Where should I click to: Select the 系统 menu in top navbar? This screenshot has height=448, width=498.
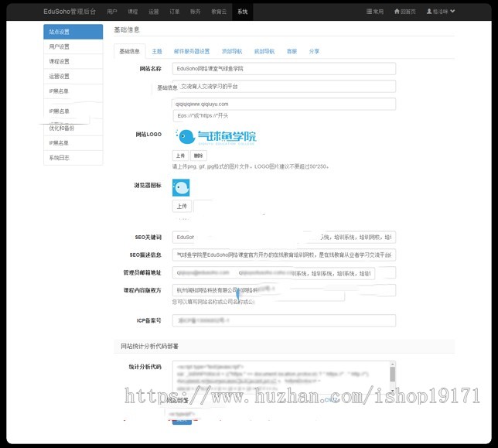pos(242,12)
